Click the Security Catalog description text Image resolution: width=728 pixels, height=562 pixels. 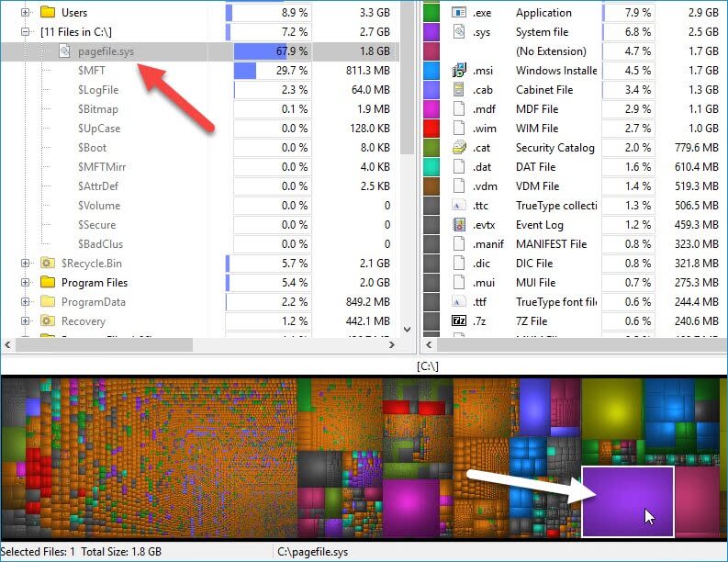554,148
